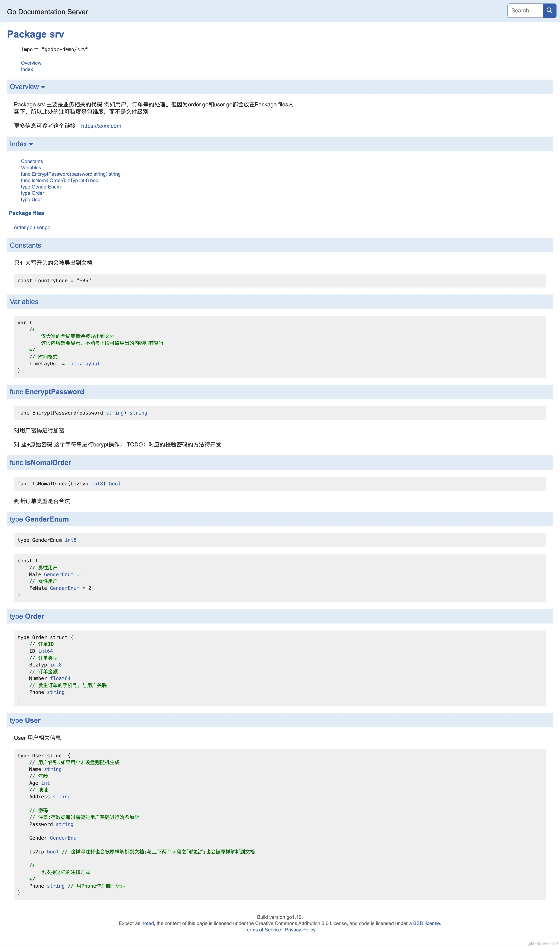This screenshot has width=560, height=947.
Task: Open the Overview link under import
Action: pyautogui.click(x=31, y=63)
